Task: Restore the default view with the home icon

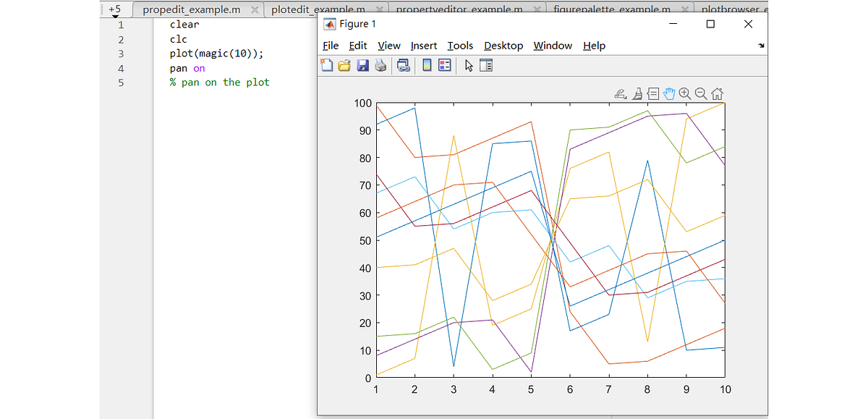Action: [716, 93]
